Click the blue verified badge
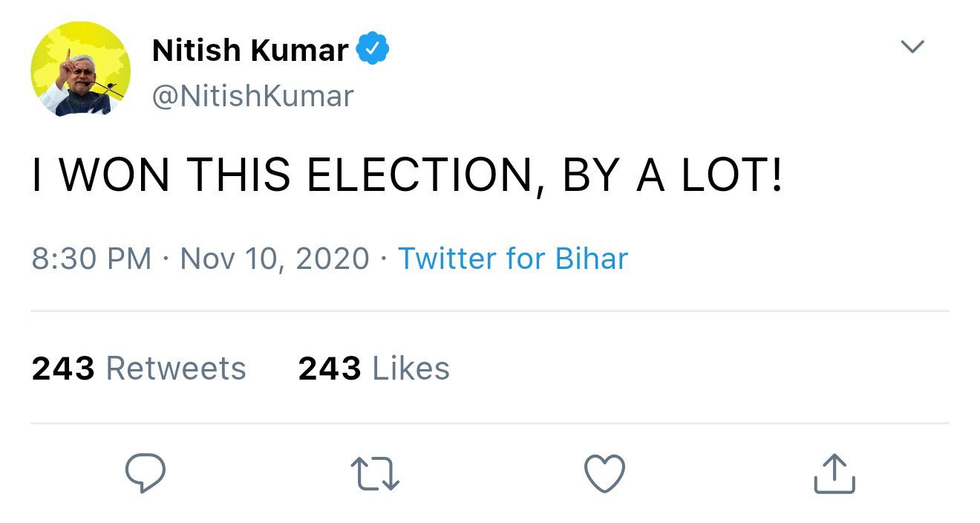Screen dimensions: 980x523 tap(373, 50)
